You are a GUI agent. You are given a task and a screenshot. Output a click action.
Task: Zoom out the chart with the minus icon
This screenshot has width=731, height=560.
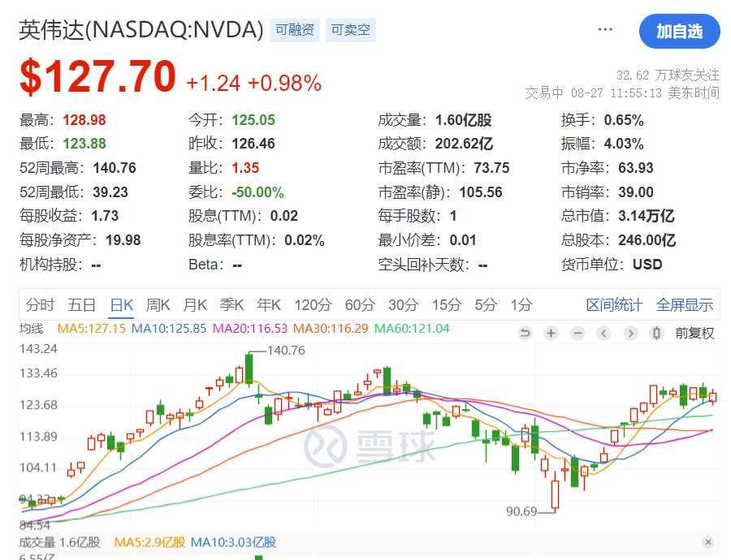coord(577,333)
